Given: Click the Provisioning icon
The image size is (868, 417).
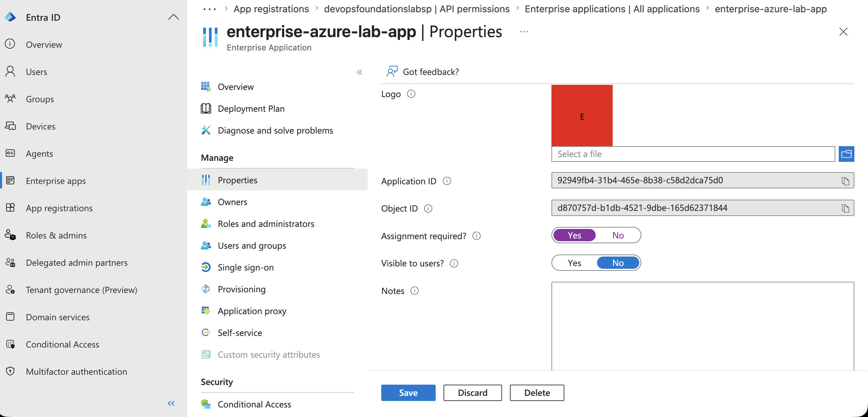Looking at the screenshot, I should [x=206, y=289].
